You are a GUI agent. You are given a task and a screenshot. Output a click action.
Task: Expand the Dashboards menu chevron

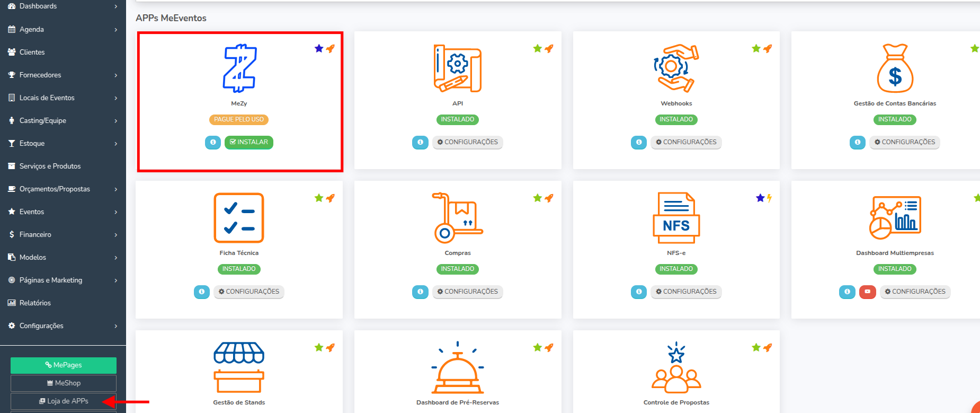click(x=116, y=6)
